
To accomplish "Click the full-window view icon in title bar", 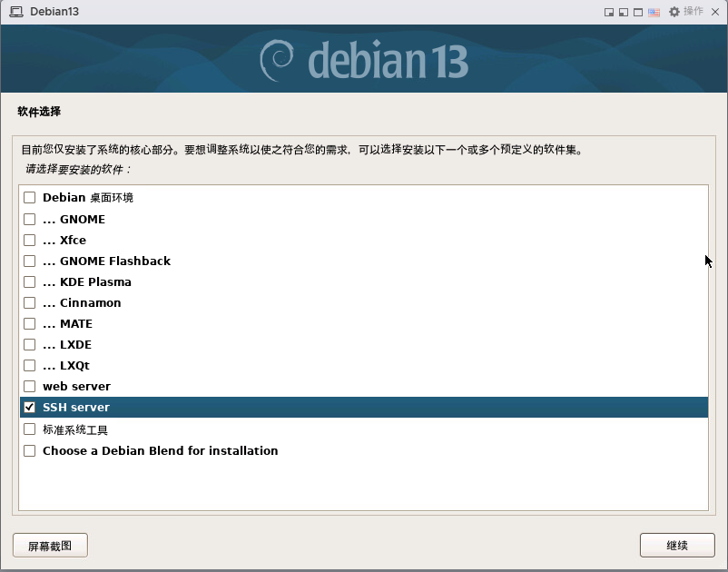I will (638, 12).
